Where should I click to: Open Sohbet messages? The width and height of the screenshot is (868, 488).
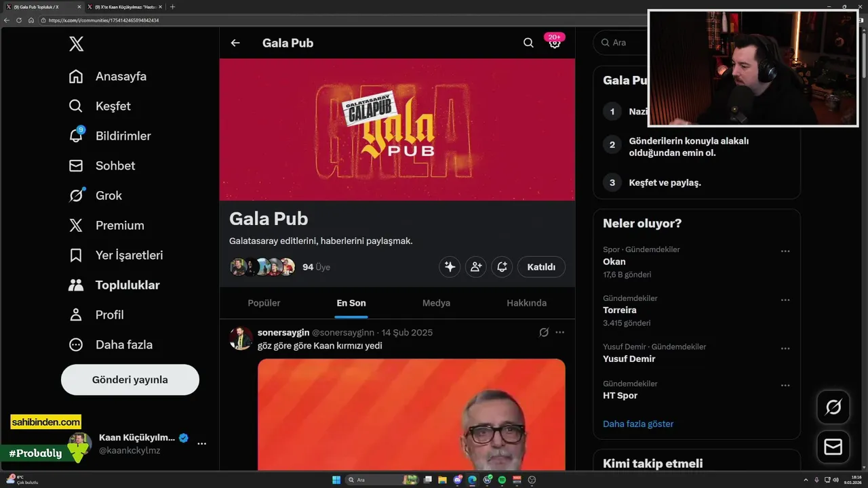102,166
